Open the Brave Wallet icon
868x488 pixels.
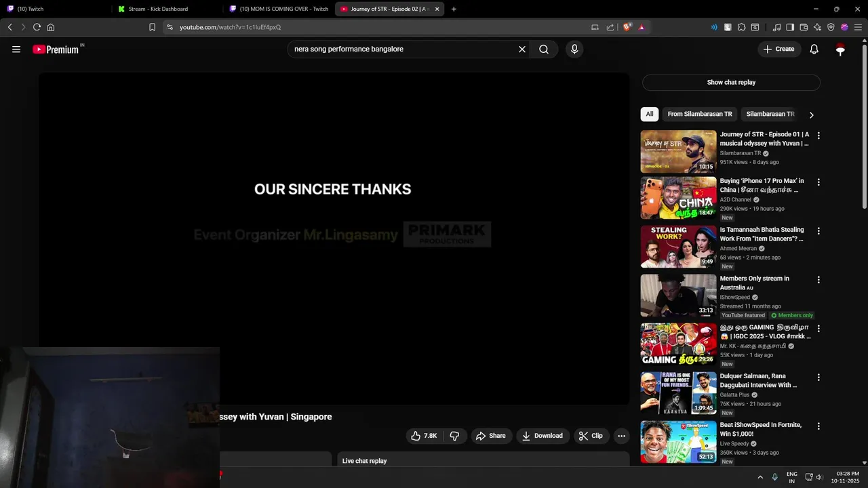coord(804,27)
